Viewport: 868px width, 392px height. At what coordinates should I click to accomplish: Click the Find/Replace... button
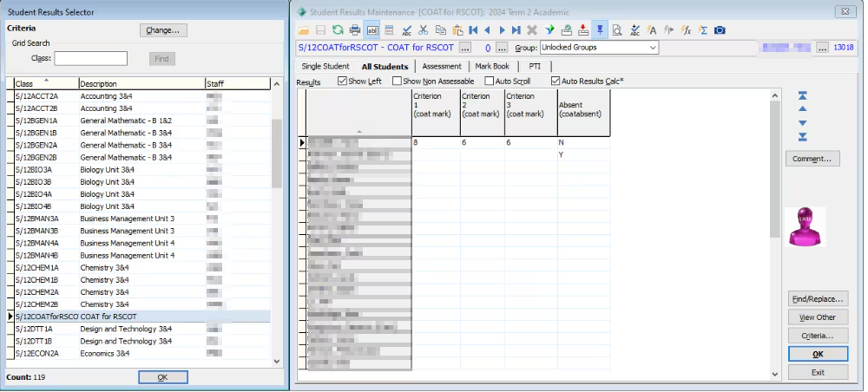[x=819, y=299]
